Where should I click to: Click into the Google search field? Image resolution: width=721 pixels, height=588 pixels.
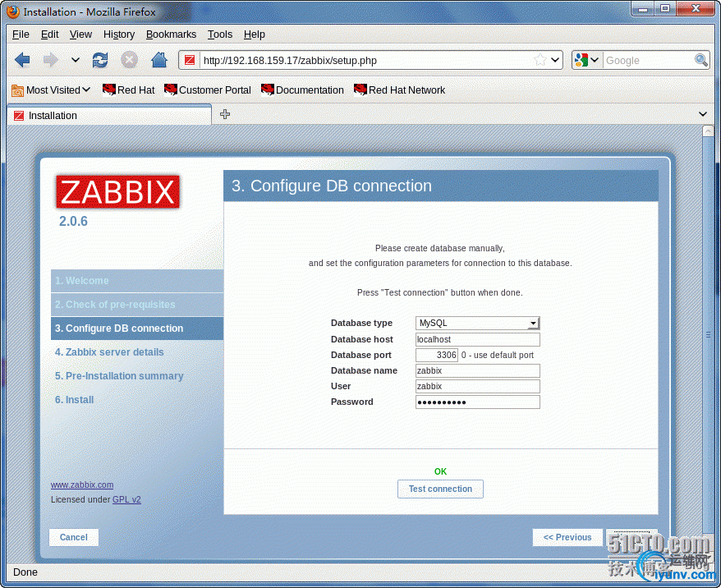pos(649,60)
